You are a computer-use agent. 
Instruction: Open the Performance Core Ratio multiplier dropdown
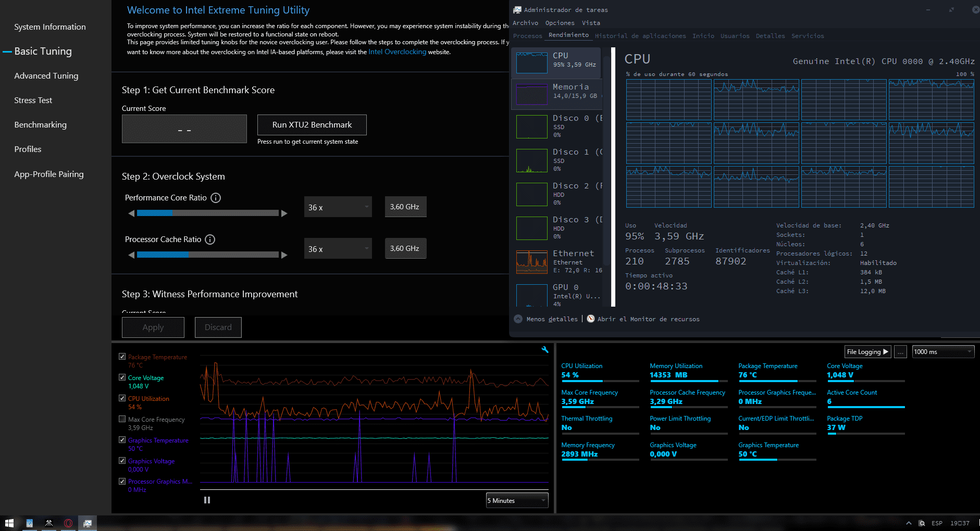pos(338,207)
